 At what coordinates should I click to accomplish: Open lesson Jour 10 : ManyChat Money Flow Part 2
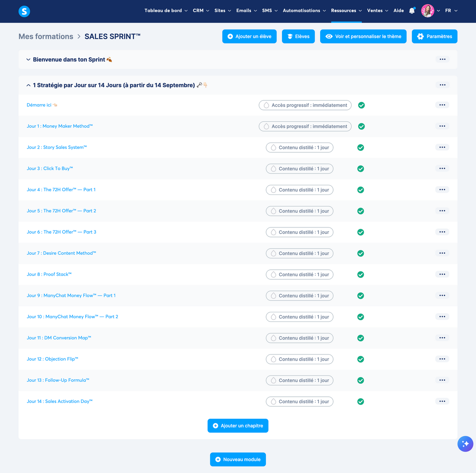coord(72,317)
